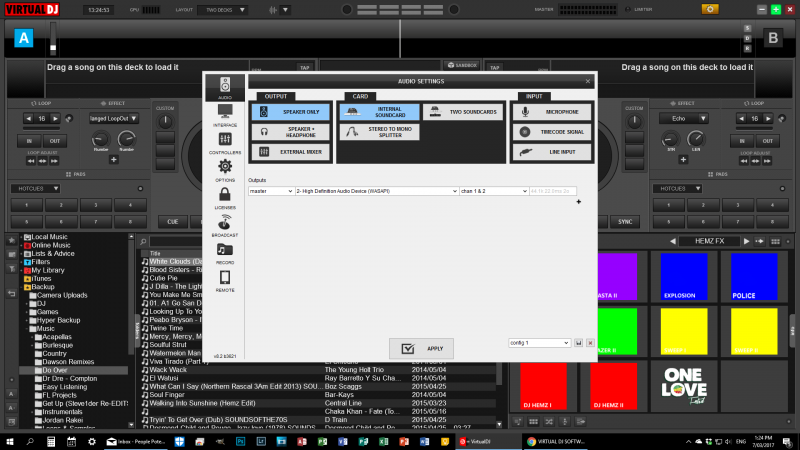
Task: Switch to Chrome VIRTUAL DJ SOFTW... taskbar window
Action: click(x=557, y=442)
